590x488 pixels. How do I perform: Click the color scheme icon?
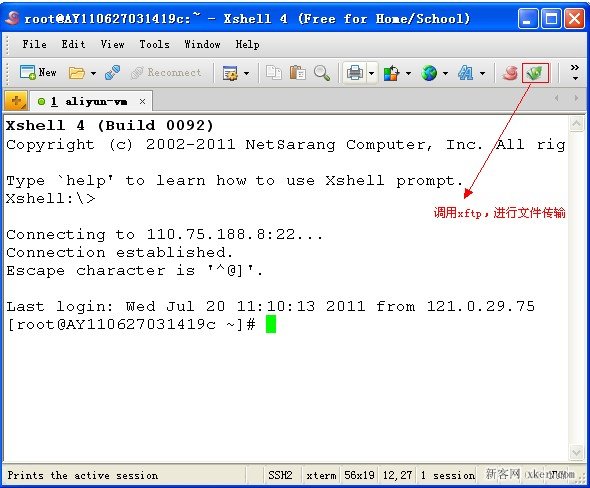[391, 73]
